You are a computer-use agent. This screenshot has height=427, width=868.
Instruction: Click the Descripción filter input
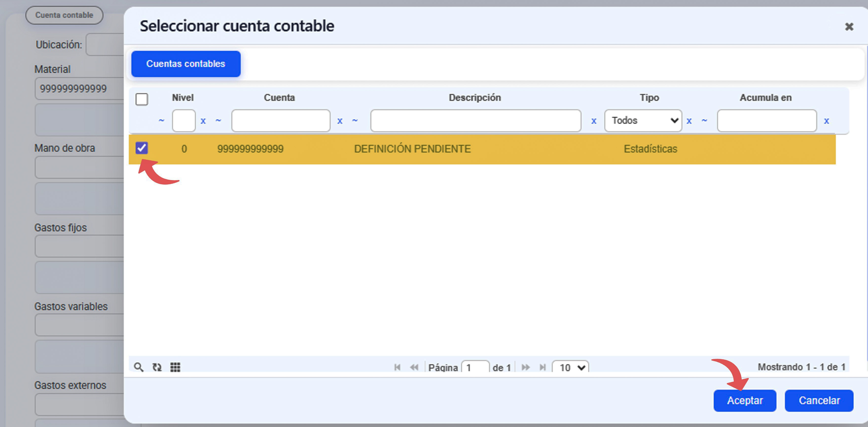click(475, 120)
